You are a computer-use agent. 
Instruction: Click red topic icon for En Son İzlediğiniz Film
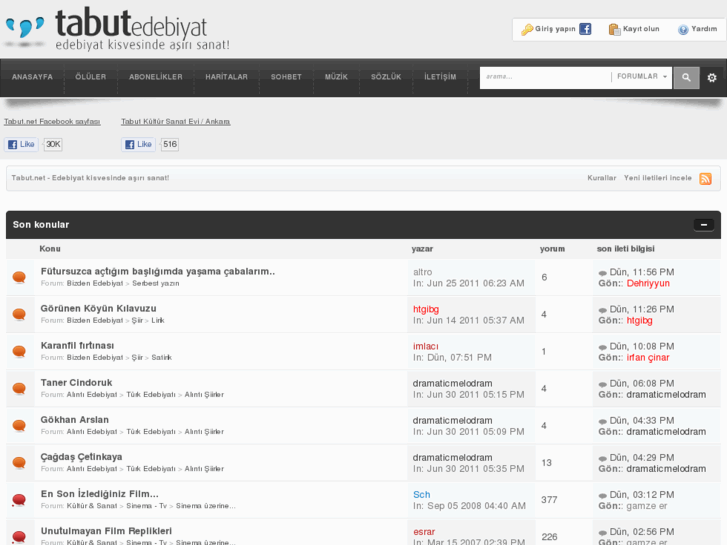[19, 500]
